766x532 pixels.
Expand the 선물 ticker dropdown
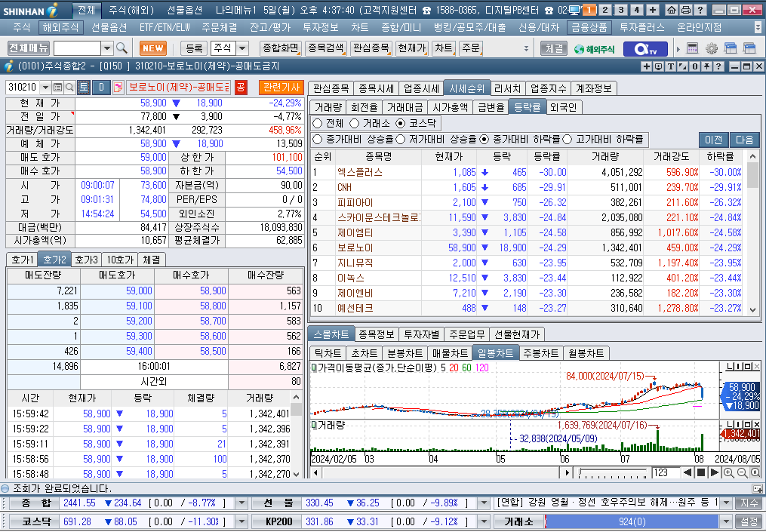click(x=484, y=503)
